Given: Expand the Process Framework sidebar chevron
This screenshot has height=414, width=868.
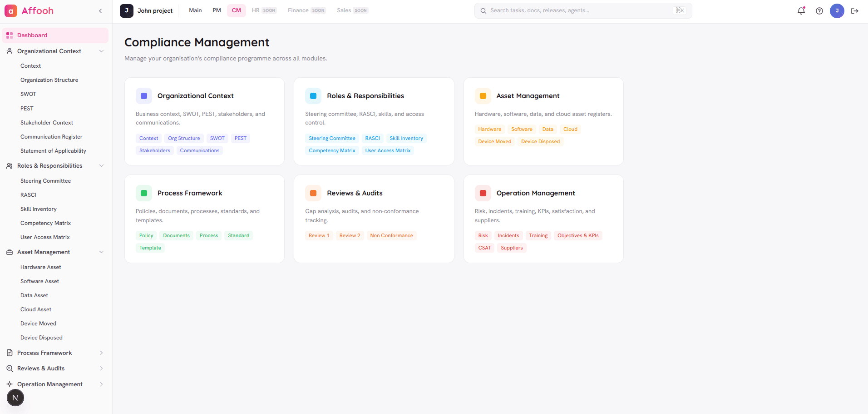Looking at the screenshot, I should click(x=101, y=353).
